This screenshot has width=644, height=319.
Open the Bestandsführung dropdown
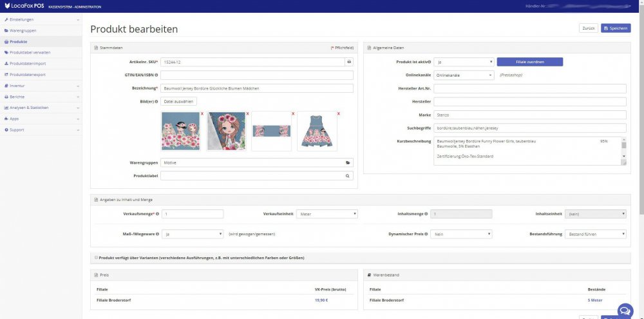(x=596, y=235)
